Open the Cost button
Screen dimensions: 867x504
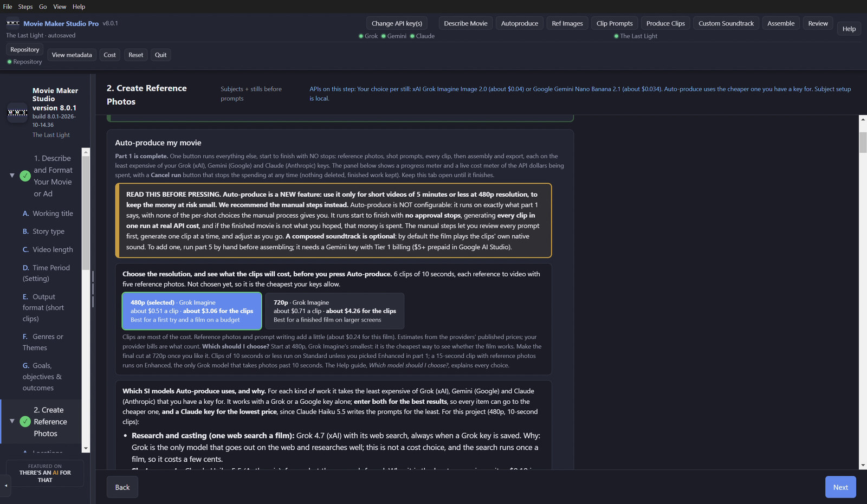109,55
